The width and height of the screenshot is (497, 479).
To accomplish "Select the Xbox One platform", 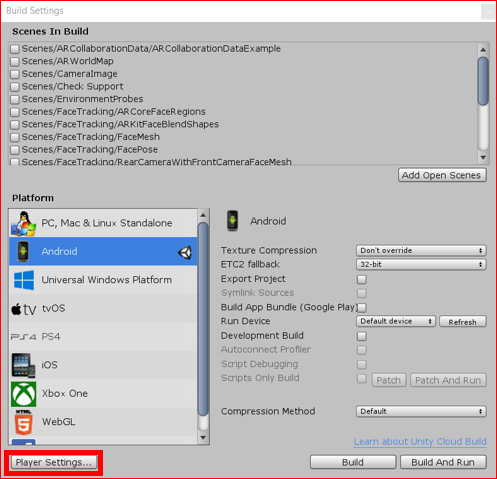I will 103,394.
